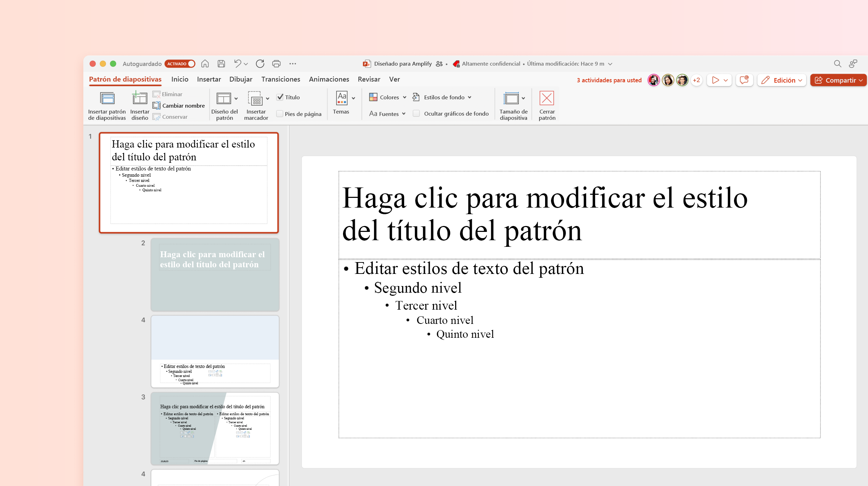
Task: Expand the Tamaño de diapositiva dropdown arrow
Action: coord(523,98)
